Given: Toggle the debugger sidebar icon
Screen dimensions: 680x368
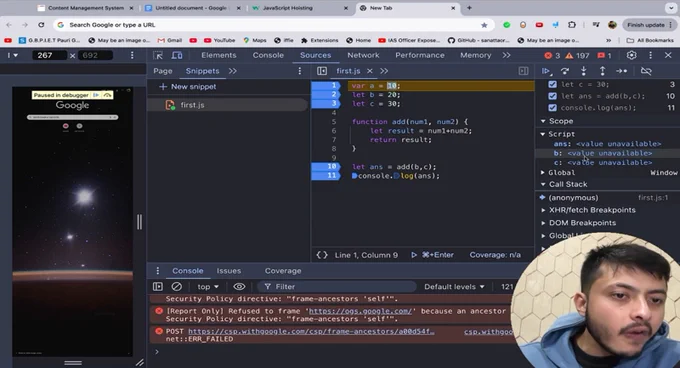Looking at the screenshot, I should pos(523,71).
